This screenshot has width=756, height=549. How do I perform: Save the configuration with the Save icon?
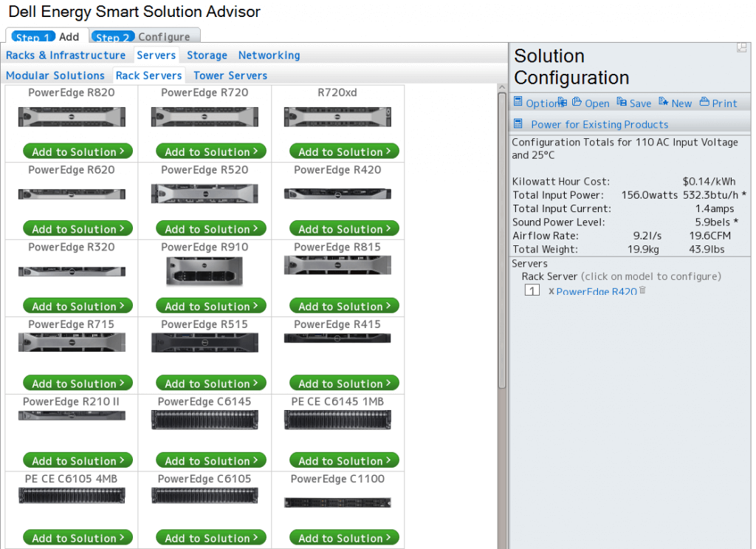622,102
